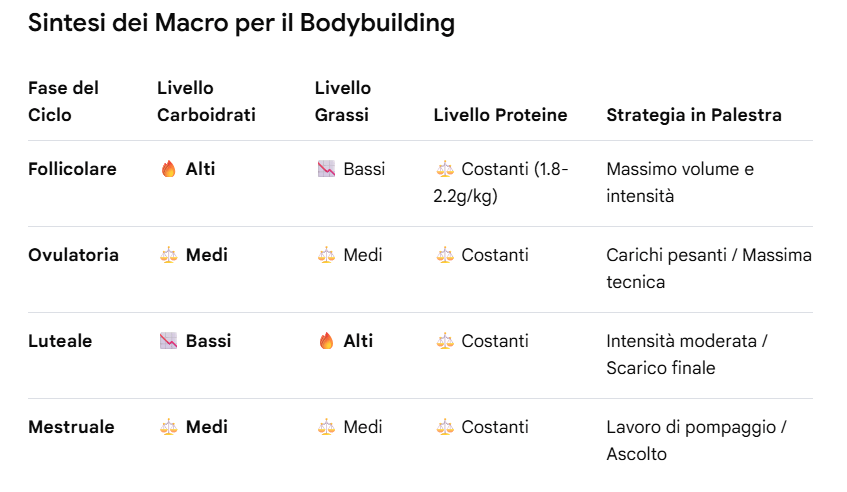Click the scale icon before Costanti in Luteale row
Screen dimensions: 847x492
(445, 341)
